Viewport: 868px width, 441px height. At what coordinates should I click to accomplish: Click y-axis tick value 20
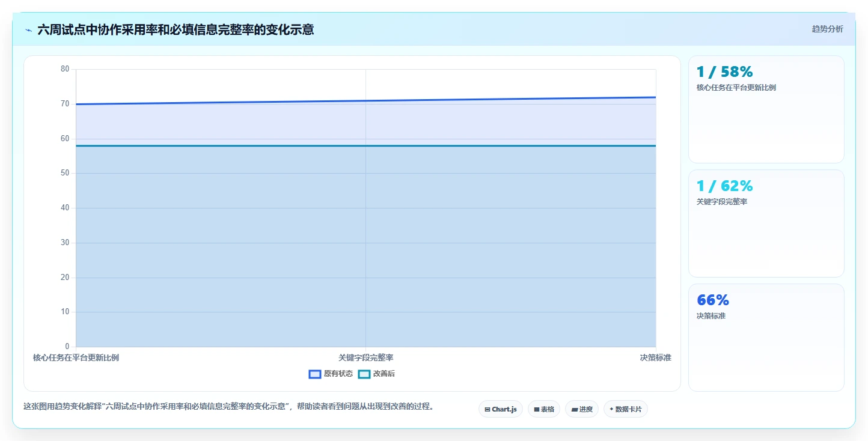click(65, 278)
